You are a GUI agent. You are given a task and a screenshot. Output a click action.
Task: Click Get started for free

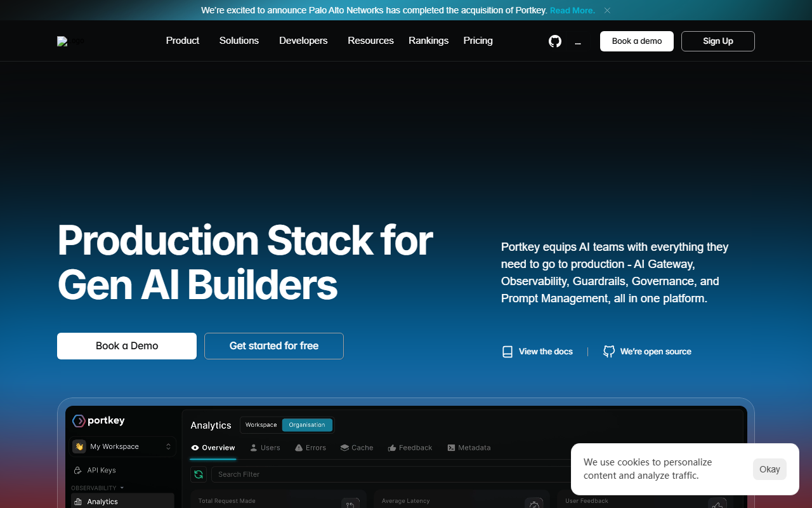coord(274,346)
